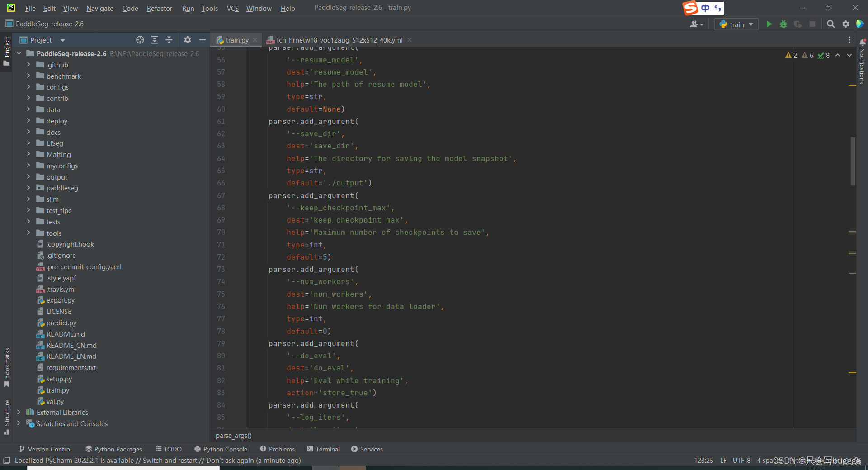Switch to the train.py editor tab

pyautogui.click(x=237, y=40)
